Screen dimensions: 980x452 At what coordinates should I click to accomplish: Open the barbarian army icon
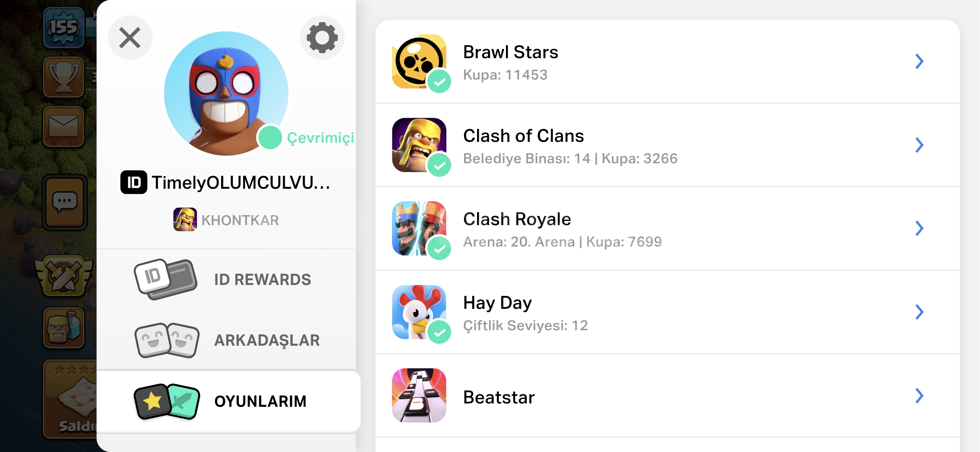click(x=64, y=328)
